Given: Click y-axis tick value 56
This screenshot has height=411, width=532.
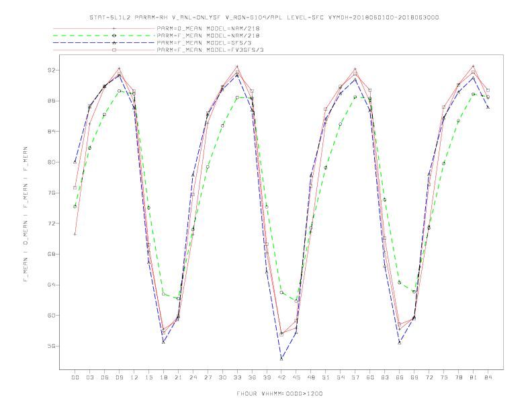Looking at the screenshot, I should (51, 347).
